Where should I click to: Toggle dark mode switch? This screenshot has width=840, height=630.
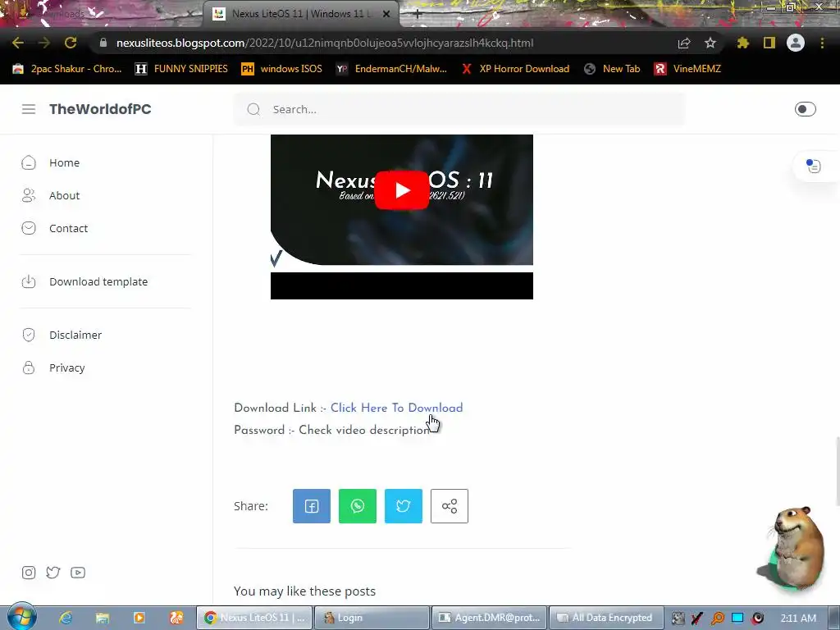806,109
